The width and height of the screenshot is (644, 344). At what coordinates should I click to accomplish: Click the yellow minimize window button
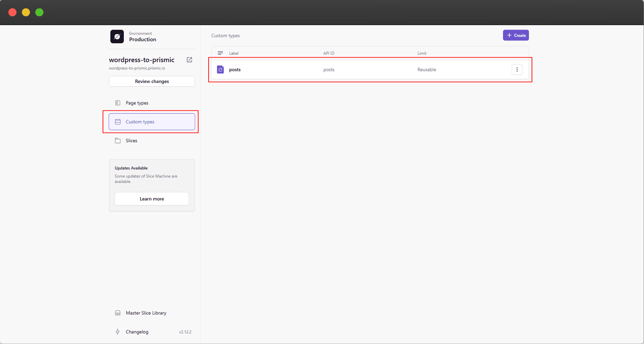click(x=26, y=12)
